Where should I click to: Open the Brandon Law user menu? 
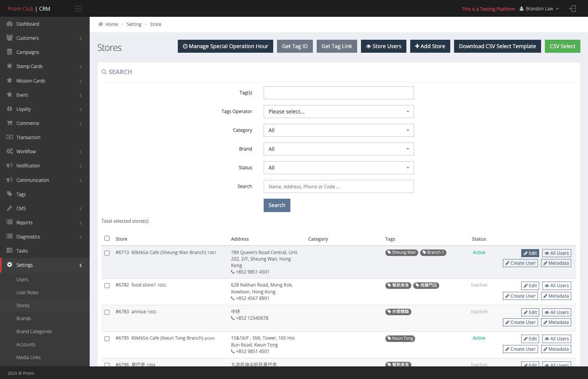click(x=539, y=8)
